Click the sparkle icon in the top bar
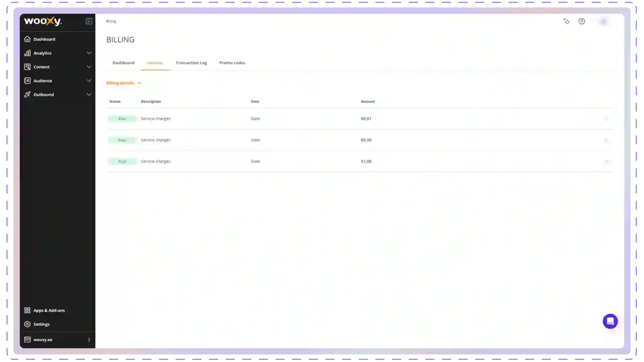The height and width of the screenshot is (362, 644). coord(567,21)
